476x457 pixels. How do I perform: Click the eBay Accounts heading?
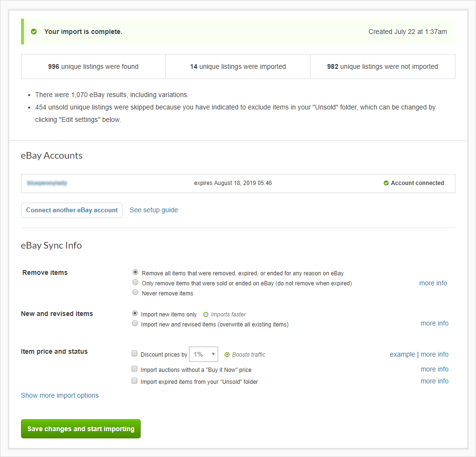pyautogui.click(x=52, y=155)
